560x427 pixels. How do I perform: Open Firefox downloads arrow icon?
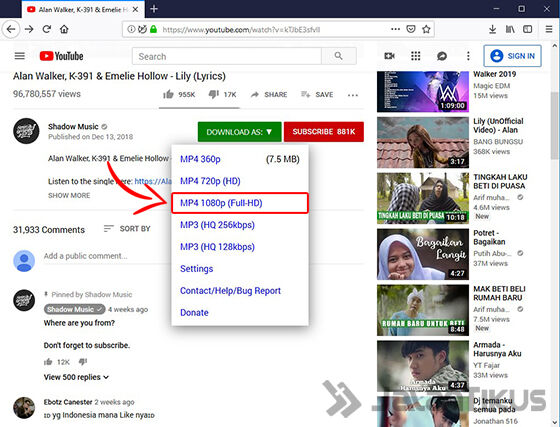(492, 29)
